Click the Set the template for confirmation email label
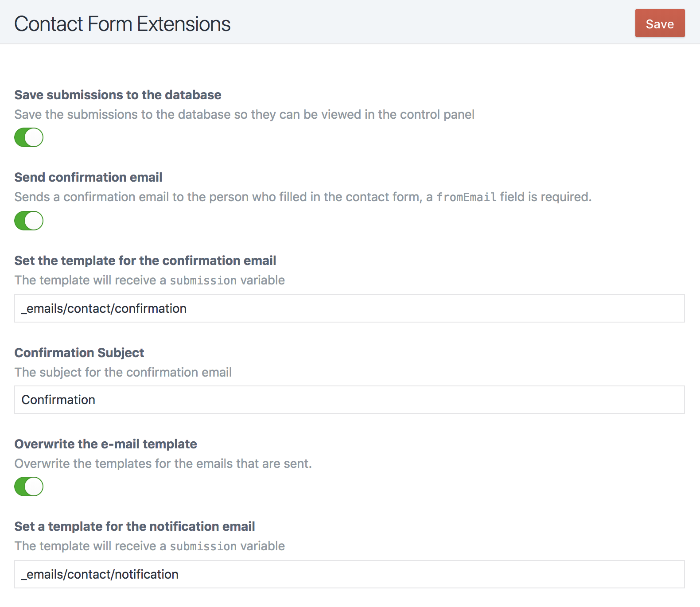This screenshot has width=700, height=607. coord(145,261)
